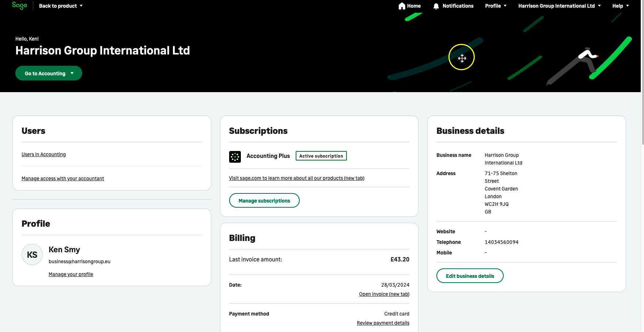Click the last invoice amount £43.20
The image size is (644, 332).
[400, 259]
